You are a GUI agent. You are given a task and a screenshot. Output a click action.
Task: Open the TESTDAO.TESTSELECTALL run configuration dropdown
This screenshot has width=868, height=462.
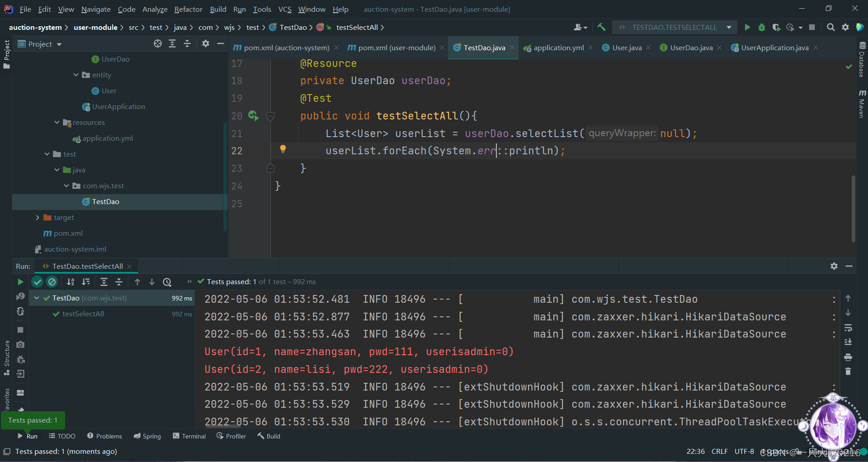point(729,27)
